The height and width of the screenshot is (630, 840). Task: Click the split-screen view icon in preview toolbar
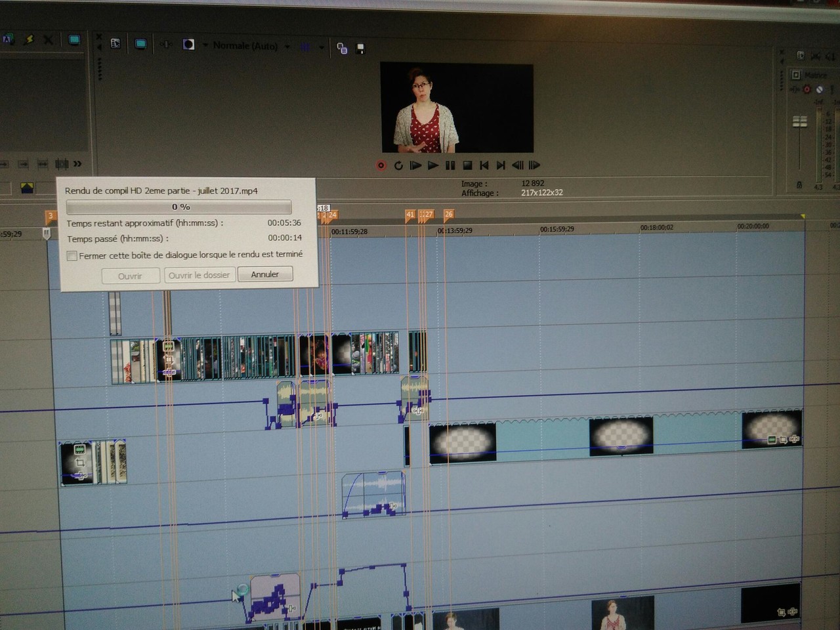point(188,45)
